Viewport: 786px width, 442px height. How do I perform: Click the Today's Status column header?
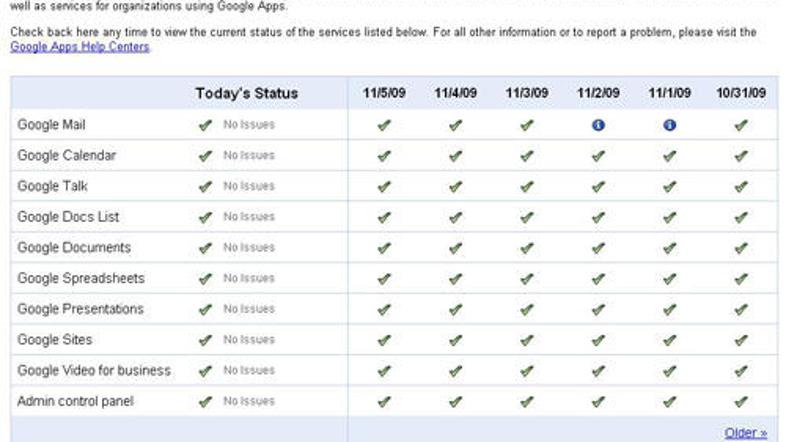(x=246, y=94)
